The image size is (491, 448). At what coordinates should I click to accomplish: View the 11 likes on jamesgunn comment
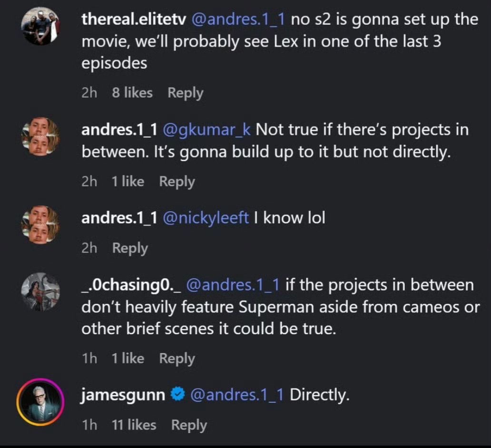pyautogui.click(x=134, y=425)
